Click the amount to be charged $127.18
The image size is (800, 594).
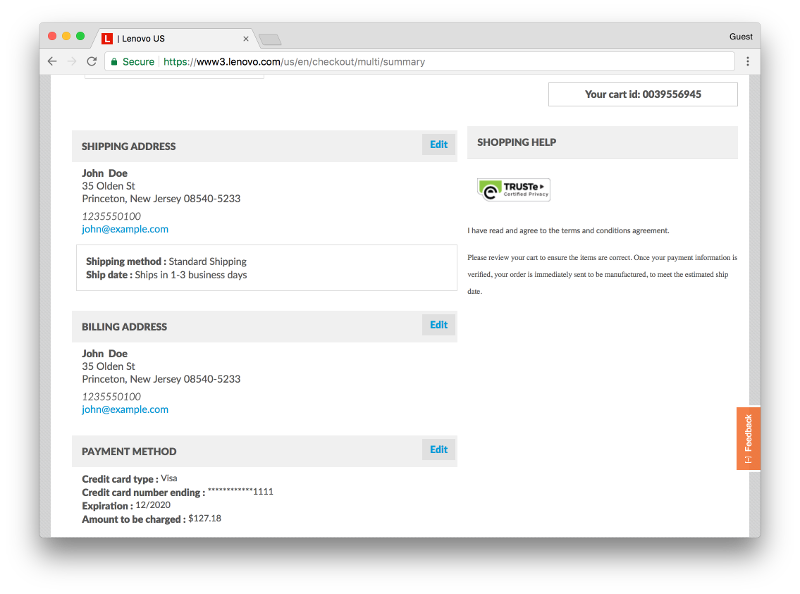click(205, 518)
